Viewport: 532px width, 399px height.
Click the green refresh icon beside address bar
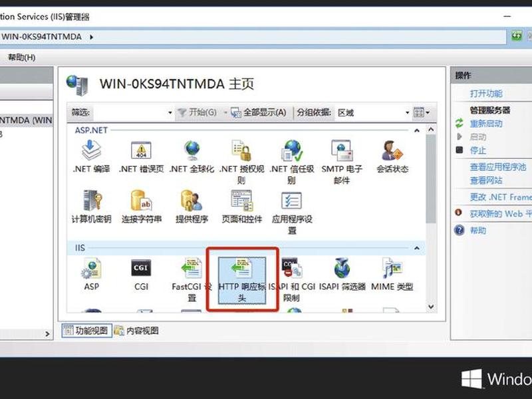point(517,36)
